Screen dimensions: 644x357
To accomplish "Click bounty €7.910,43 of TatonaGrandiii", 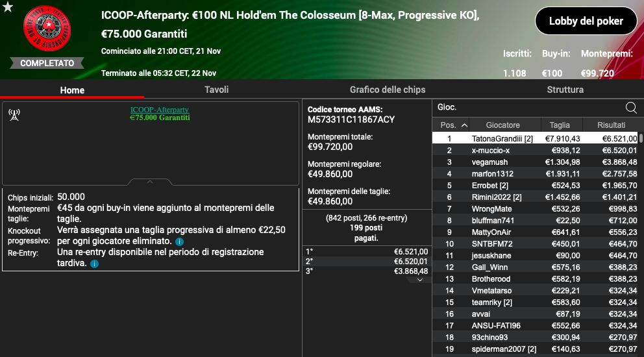I will (x=562, y=139).
